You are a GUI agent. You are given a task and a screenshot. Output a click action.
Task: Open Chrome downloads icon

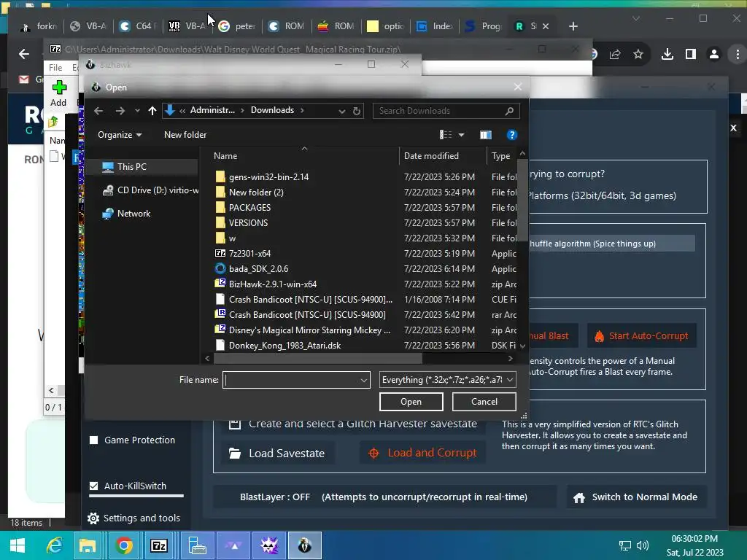pos(667,54)
